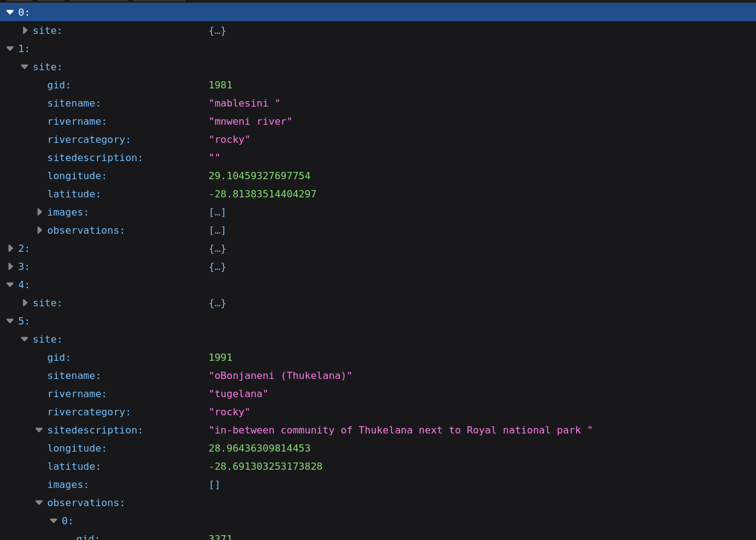Viewport: 756px width, 540px height.
Task: Select the gid value 1981
Action: tap(220, 85)
